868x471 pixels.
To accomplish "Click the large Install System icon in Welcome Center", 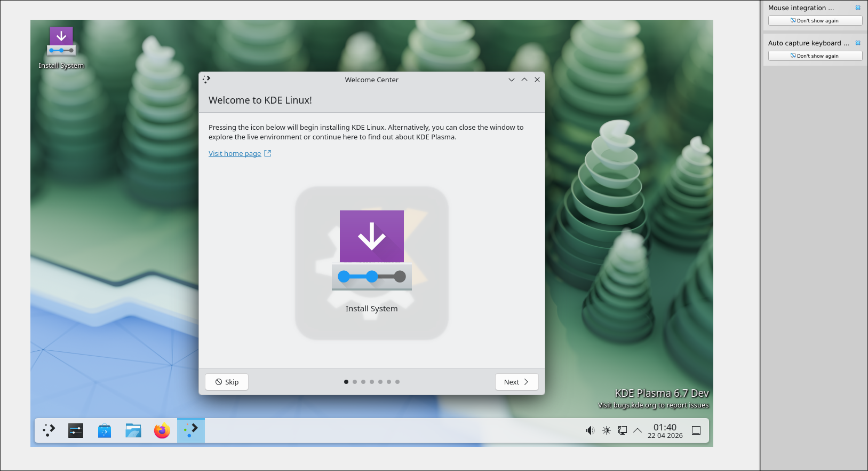I will [372, 263].
